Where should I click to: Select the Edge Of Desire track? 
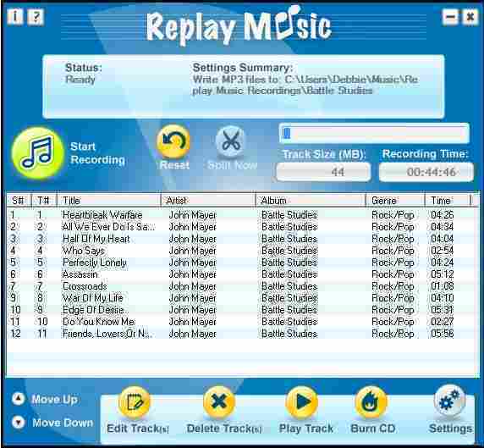[242, 310]
